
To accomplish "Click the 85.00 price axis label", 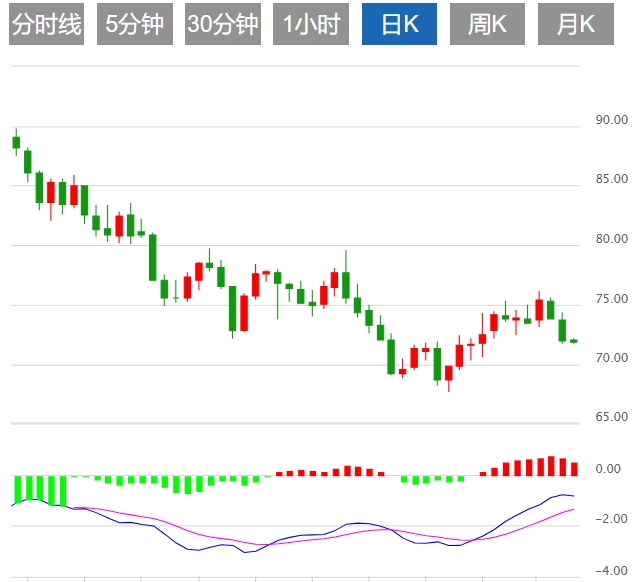I will coord(610,180).
